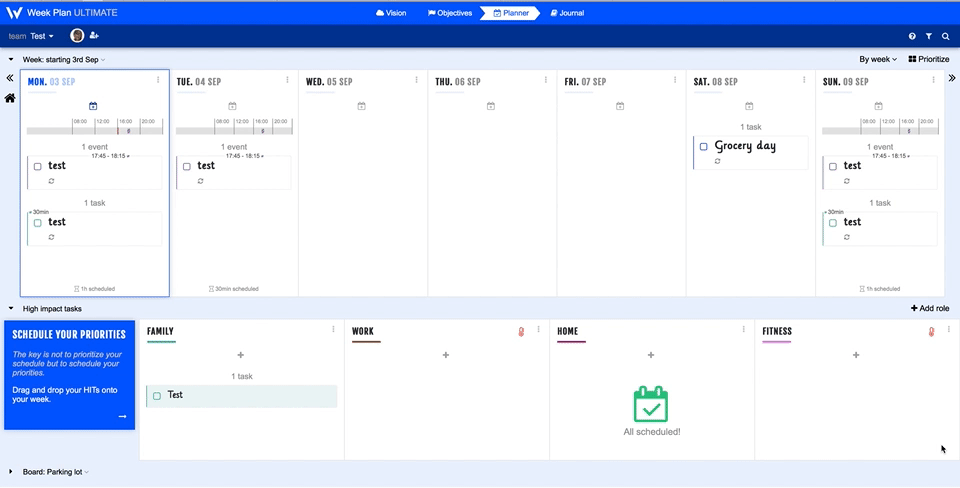Click the Fitness role thermometer alert icon
Image resolution: width=960 pixels, height=488 pixels.
point(931,332)
